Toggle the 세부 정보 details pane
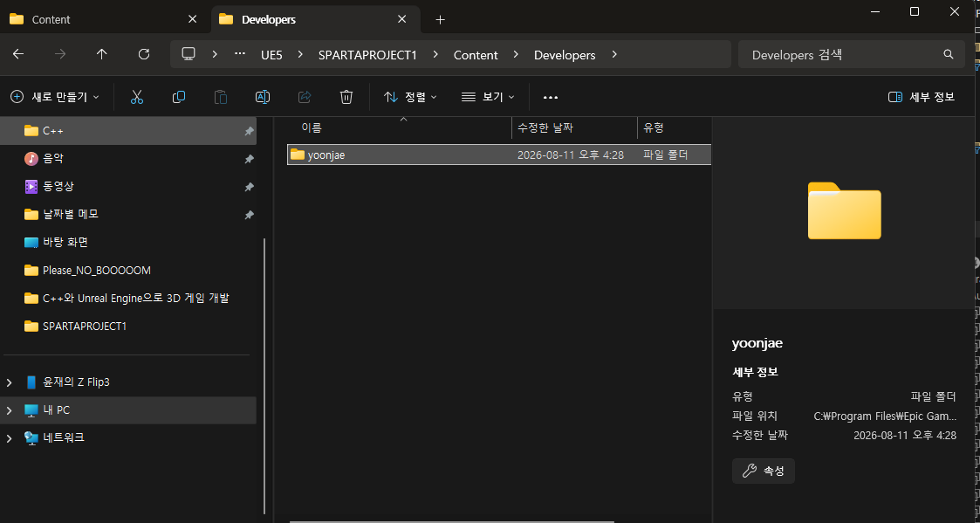 922,97
